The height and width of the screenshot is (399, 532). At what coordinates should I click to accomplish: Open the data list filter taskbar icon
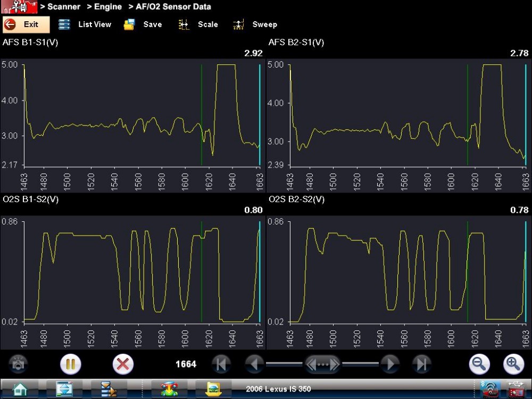(109, 389)
